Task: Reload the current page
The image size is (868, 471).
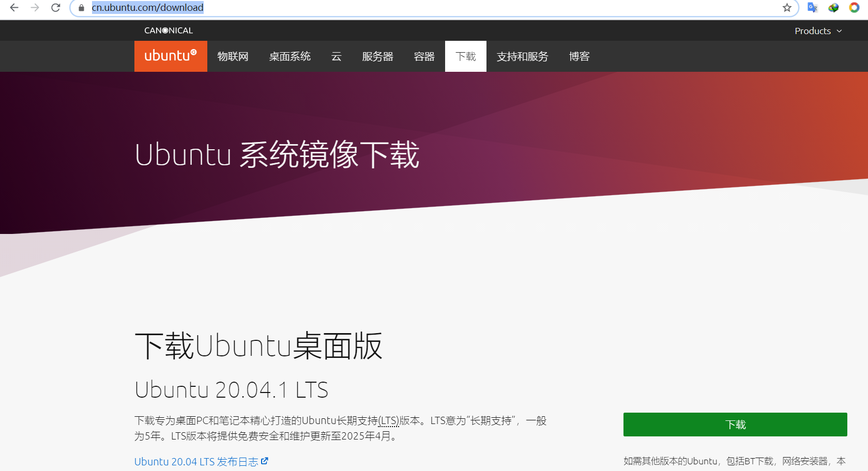Action: click(x=55, y=8)
